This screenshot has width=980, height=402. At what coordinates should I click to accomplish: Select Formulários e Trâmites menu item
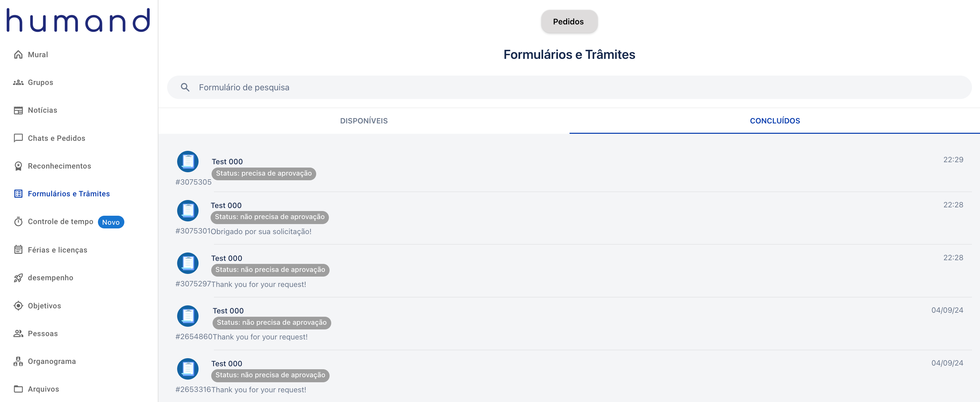[x=69, y=194]
